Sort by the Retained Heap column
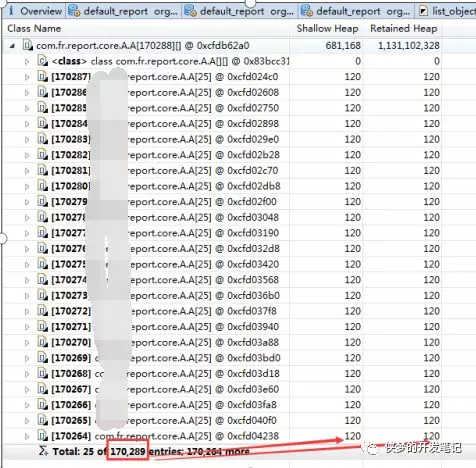 coord(404,29)
